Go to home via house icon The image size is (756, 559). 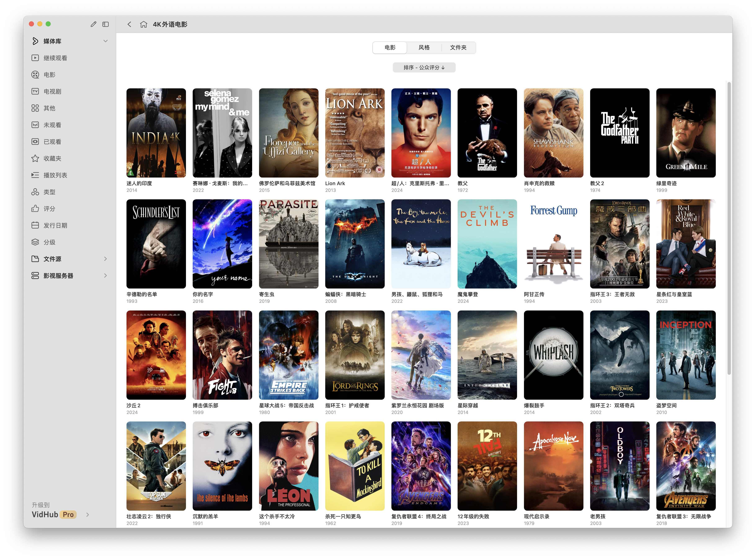click(x=143, y=24)
